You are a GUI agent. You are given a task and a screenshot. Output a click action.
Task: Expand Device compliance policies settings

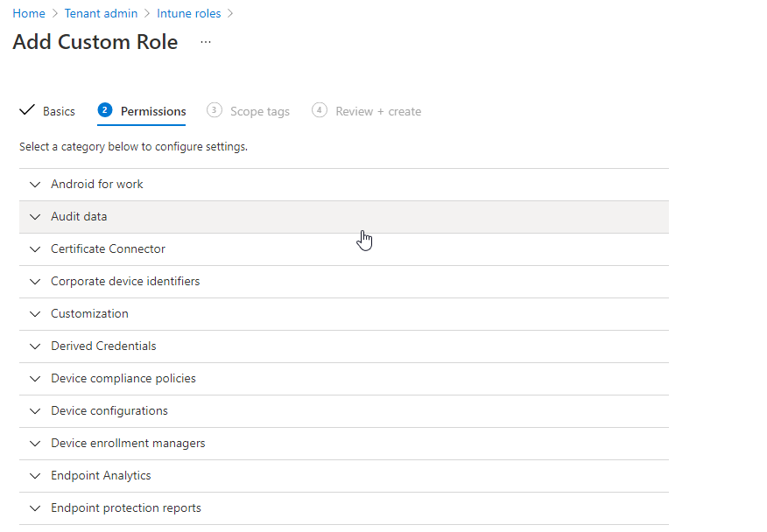tap(123, 379)
